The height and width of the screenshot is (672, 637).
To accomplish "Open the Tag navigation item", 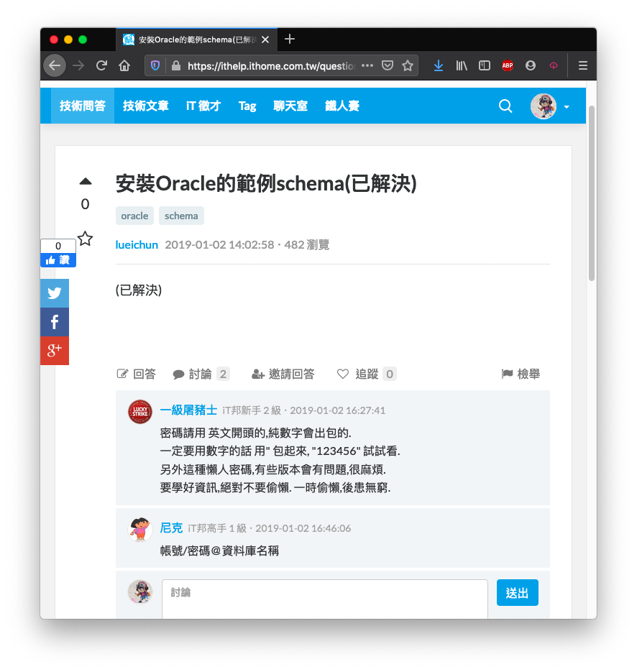I will tap(247, 106).
